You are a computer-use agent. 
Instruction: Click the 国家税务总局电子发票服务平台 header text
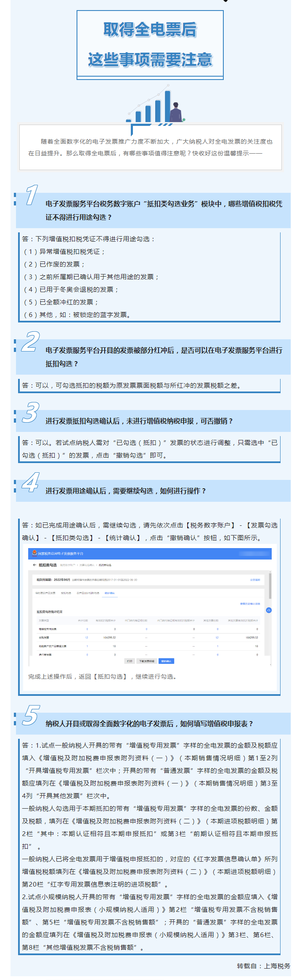(x=61, y=554)
